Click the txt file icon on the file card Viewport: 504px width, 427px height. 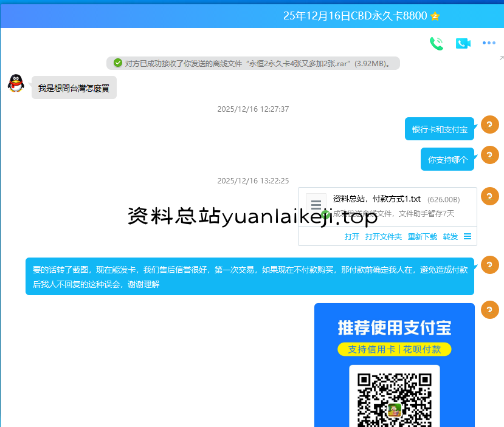(315, 204)
